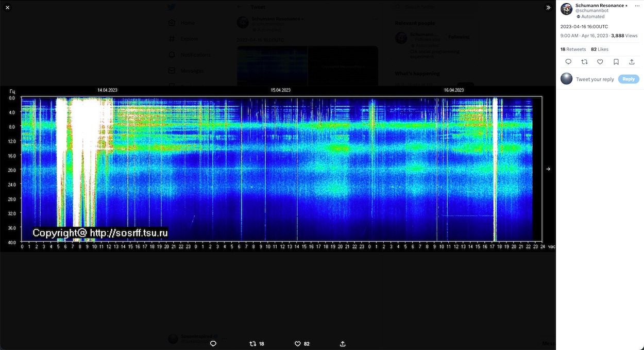Open the Schumann Resonance profile avatar
Viewport: 644px width, 350px height.
pyautogui.click(x=566, y=9)
